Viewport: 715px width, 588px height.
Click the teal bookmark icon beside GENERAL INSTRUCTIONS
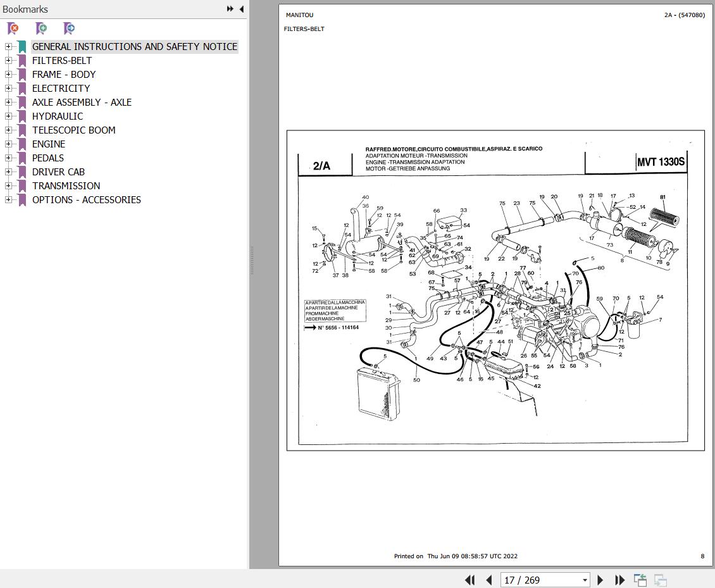[x=22, y=47]
